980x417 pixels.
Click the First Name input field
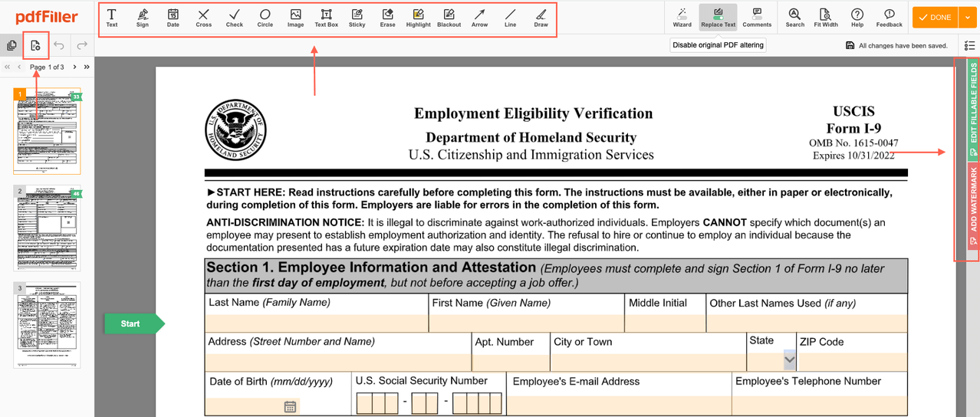tap(527, 322)
